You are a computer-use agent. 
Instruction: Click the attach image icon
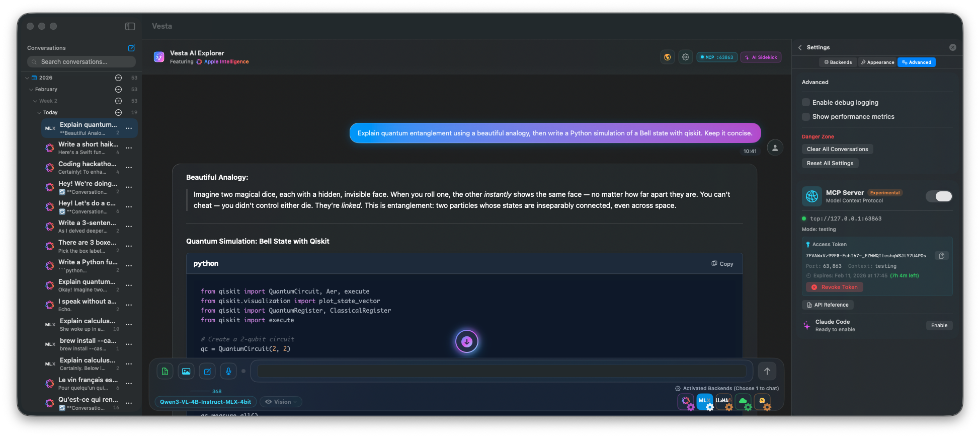(x=186, y=372)
